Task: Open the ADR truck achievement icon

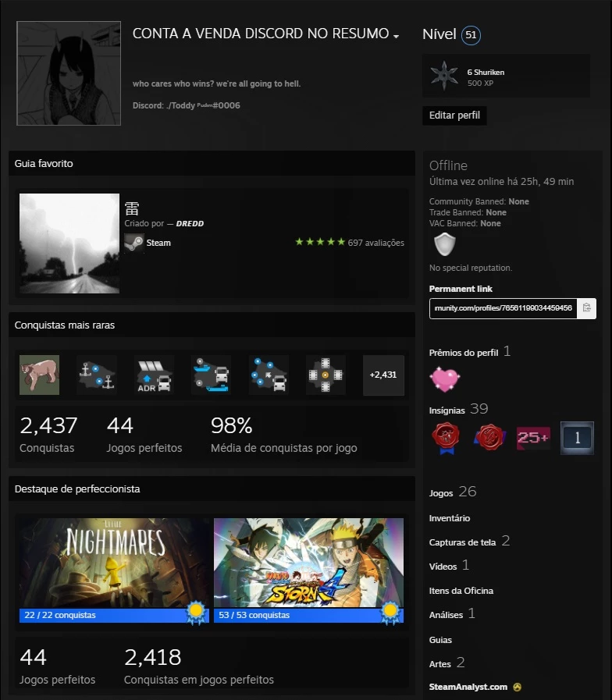Action: [x=154, y=375]
